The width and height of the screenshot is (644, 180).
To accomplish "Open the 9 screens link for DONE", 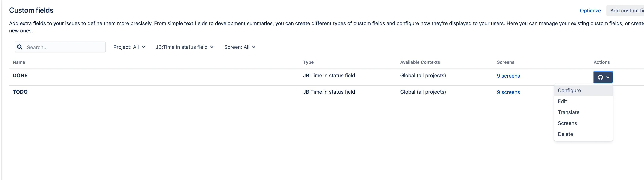I will [x=508, y=76].
